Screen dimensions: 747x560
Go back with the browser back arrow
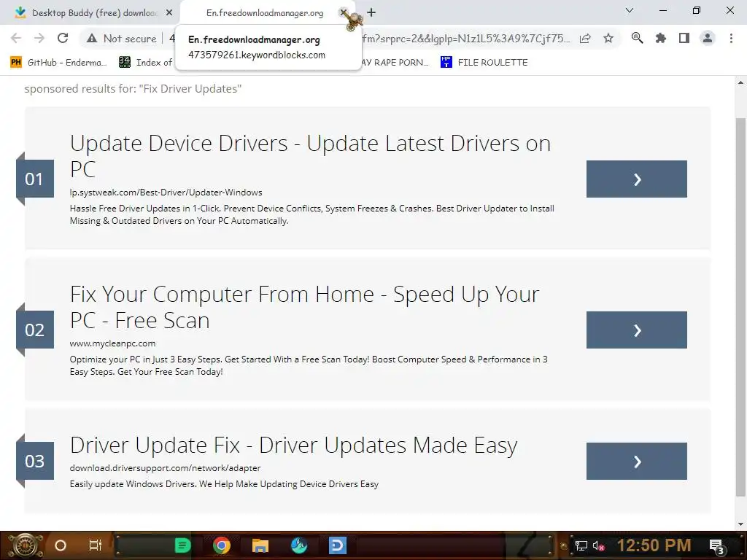pyautogui.click(x=16, y=38)
